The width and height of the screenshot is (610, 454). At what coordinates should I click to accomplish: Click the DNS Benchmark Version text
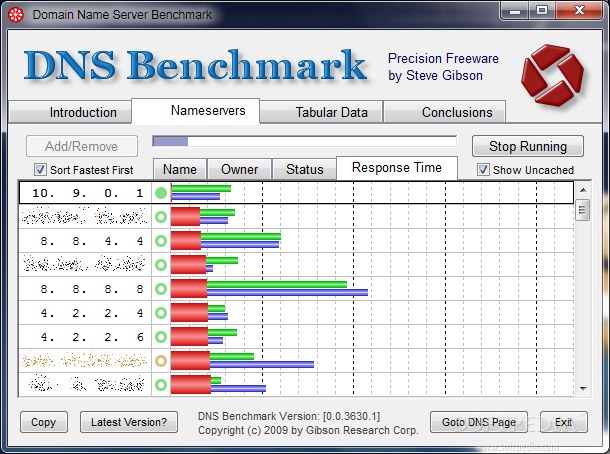coord(289,416)
